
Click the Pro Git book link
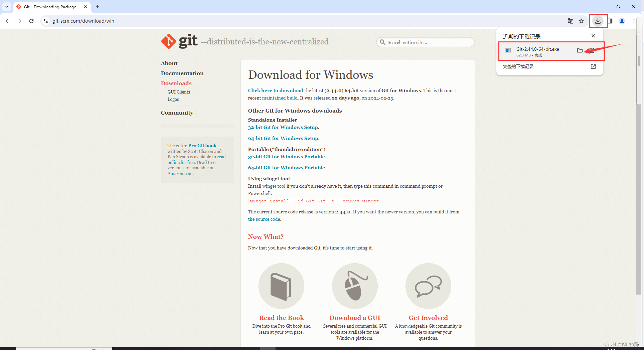click(x=202, y=146)
